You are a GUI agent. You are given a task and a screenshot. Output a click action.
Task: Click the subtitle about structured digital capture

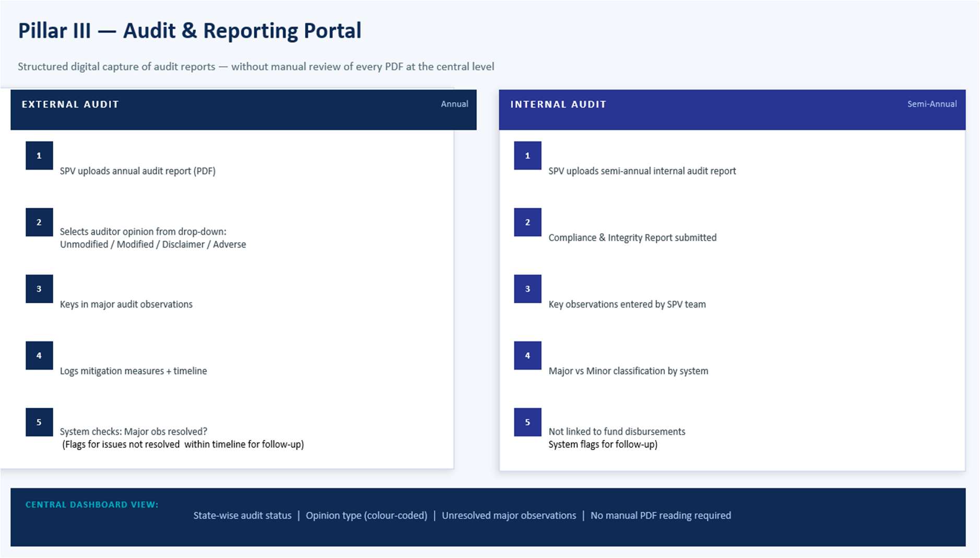coord(256,67)
